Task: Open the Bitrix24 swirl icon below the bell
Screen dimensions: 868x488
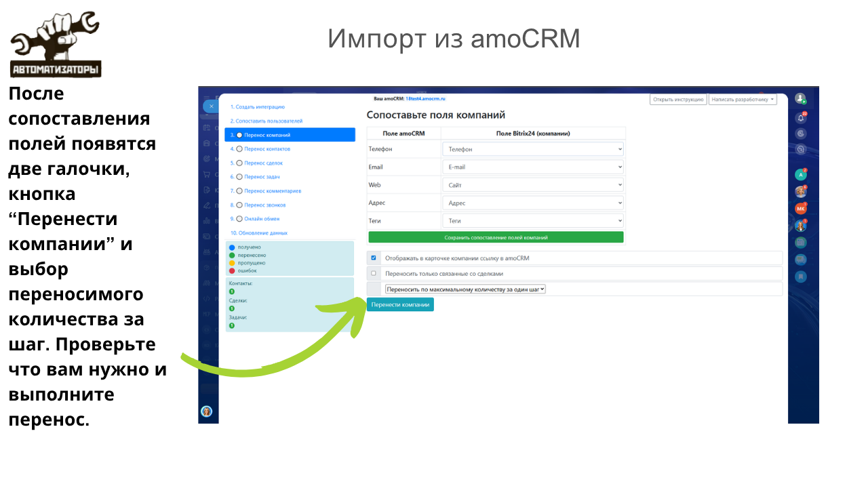Action: 801,134
